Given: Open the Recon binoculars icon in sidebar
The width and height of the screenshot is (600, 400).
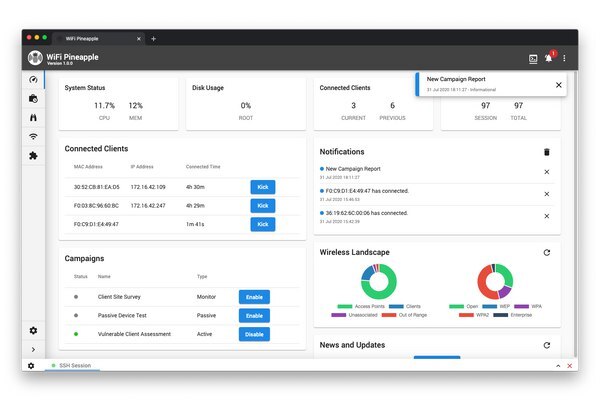Looking at the screenshot, I should (33, 118).
